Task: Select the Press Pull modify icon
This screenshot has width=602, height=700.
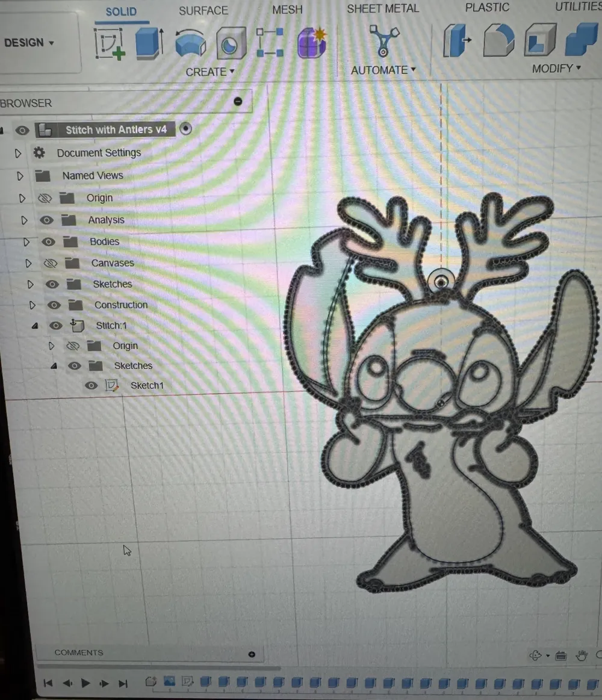Action: click(x=457, y=41)
